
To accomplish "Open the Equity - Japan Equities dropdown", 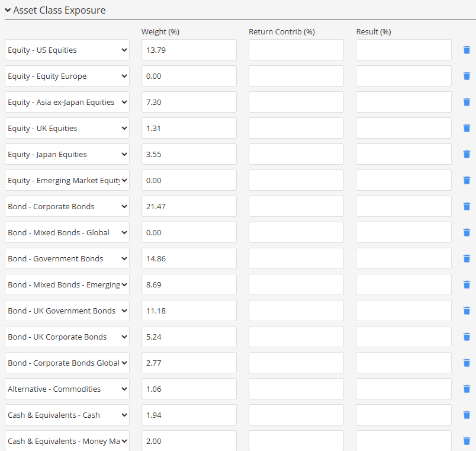I will pos(67,155).
